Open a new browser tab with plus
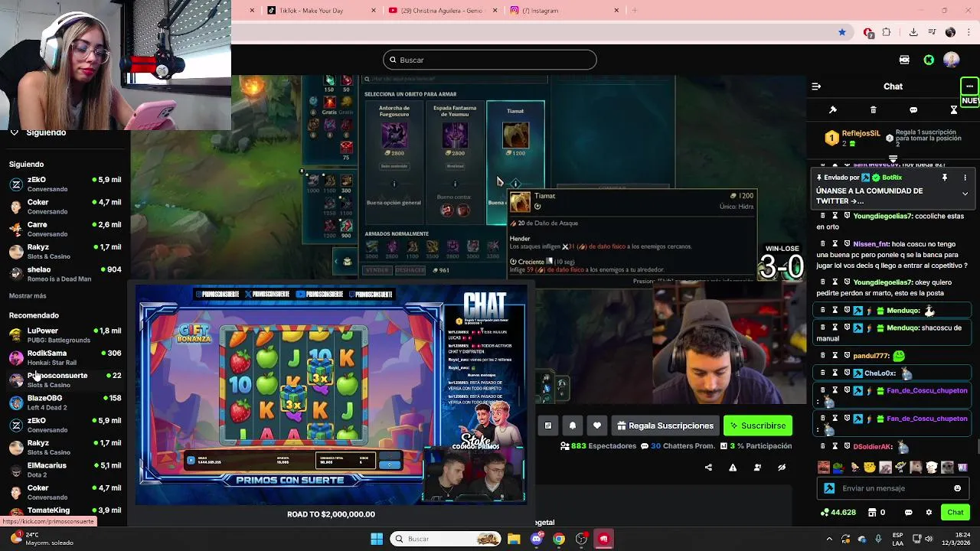The width and height of the screenshot is (980, 551). (634, 11)
